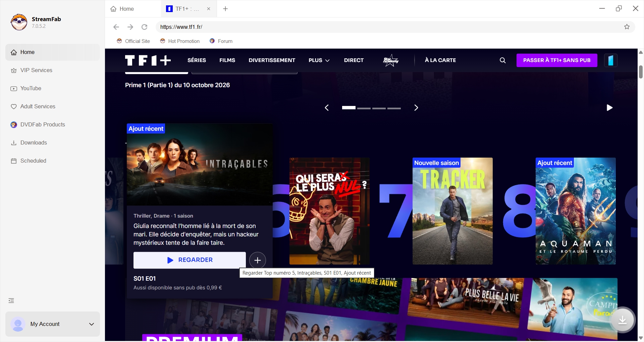This screenshot has height=342, width=644.
Task: Expand the PLUS dropdown menu
Action: 319,60
